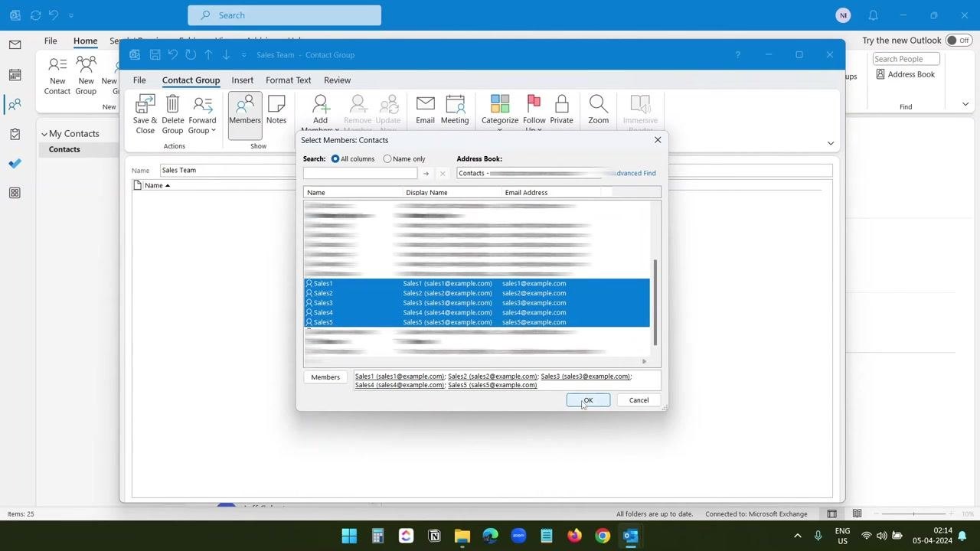Select the Contacts folder
980x551 pixels.
coord(64,149)
